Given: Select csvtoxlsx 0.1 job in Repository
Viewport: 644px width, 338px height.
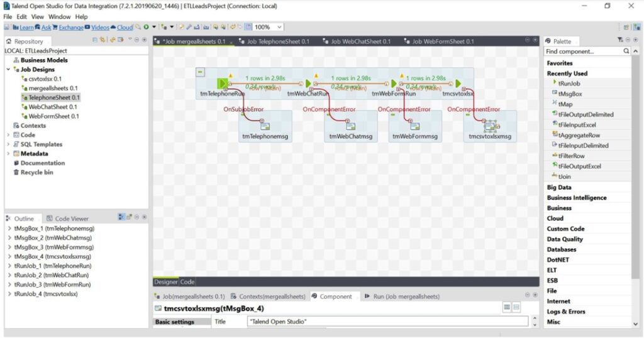Looking at the screenshot, I should (x=45, y=79).
